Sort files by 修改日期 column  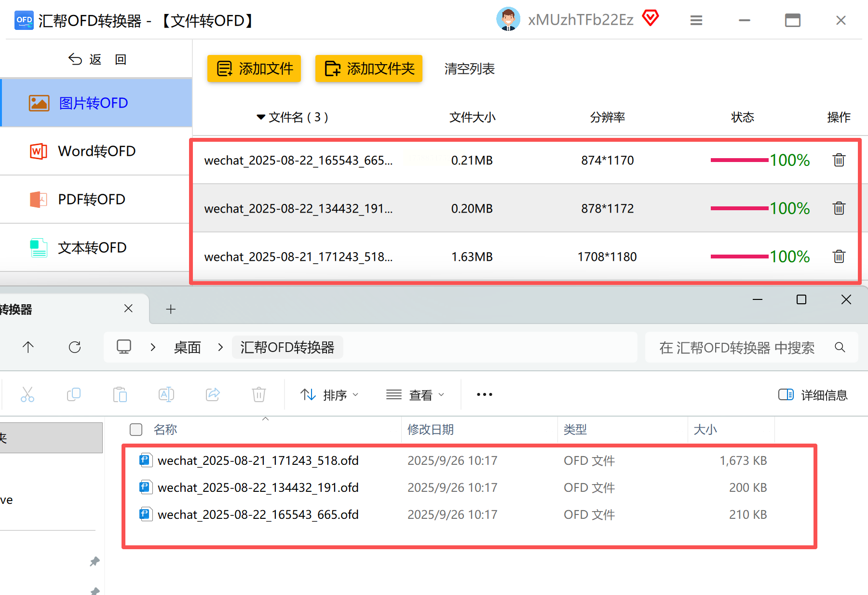431,430
